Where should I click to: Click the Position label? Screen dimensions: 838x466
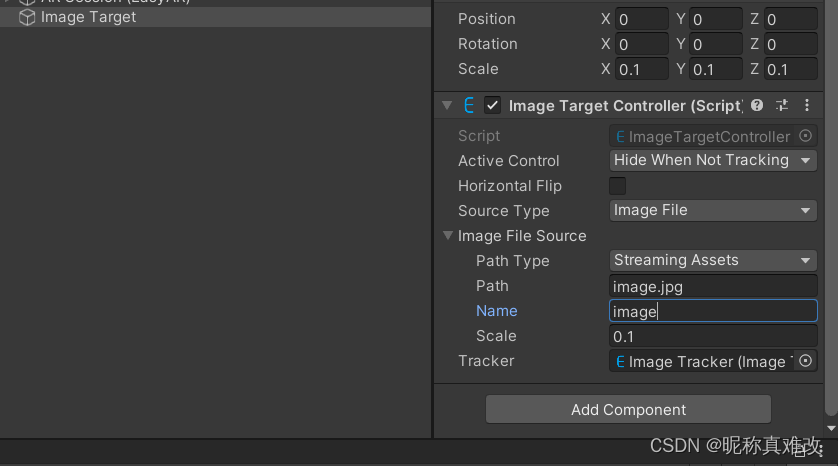pos(486,19)
